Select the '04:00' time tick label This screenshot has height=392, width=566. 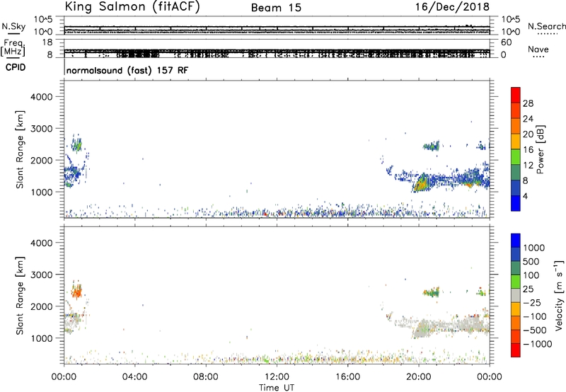click(x=134, y=377)
